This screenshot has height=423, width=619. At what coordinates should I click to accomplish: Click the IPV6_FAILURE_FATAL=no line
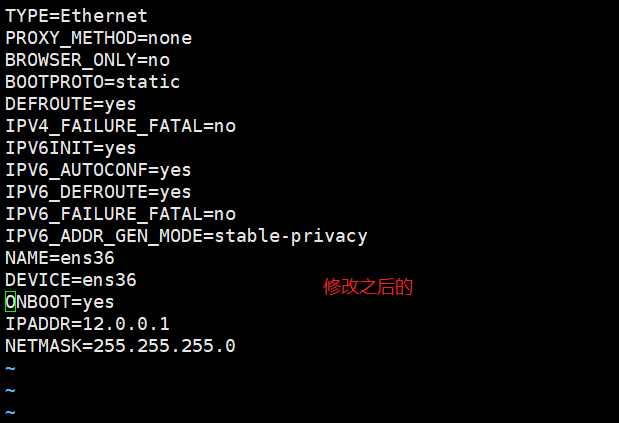pos(120,214)
